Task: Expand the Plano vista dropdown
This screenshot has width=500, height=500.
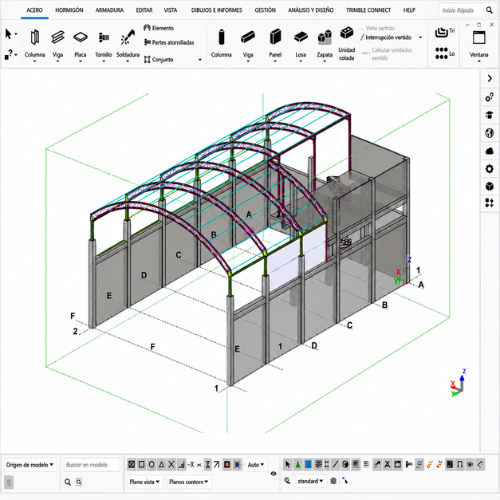Action: pos(144,482)
